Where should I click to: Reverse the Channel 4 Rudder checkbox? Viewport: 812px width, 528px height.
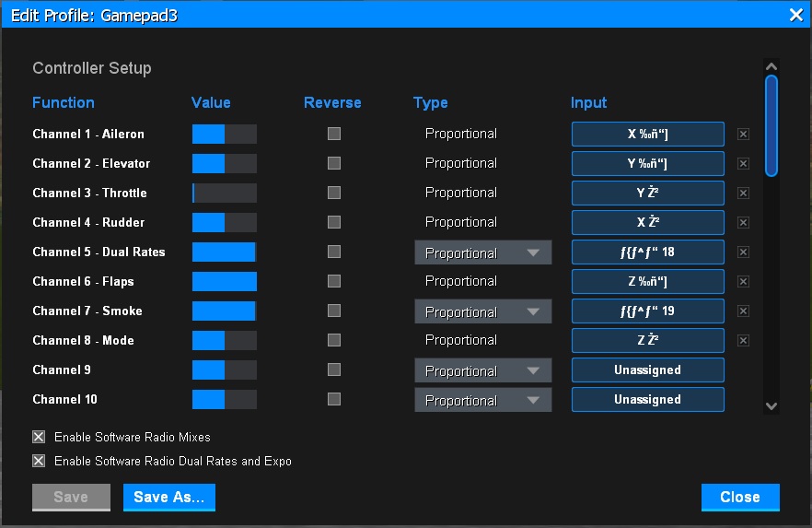(x=334, y=222)
